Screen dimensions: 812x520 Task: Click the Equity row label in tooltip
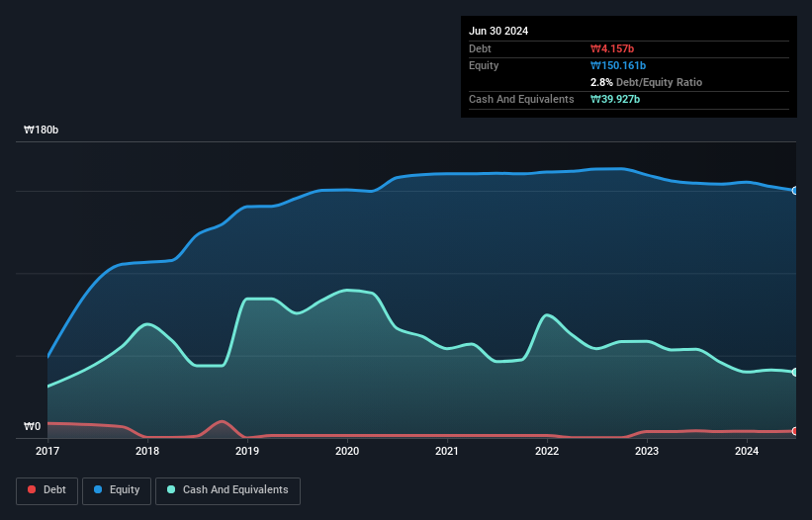[484, 65]
